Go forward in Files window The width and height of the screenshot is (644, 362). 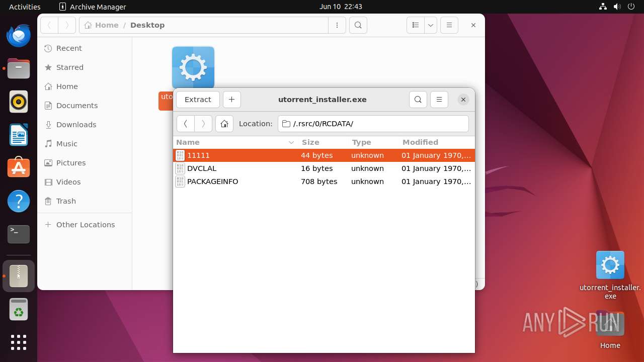coord(67,25)
